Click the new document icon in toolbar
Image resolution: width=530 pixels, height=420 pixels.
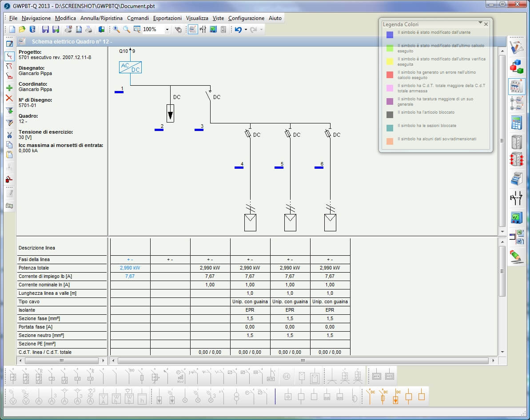coord(12,29)
